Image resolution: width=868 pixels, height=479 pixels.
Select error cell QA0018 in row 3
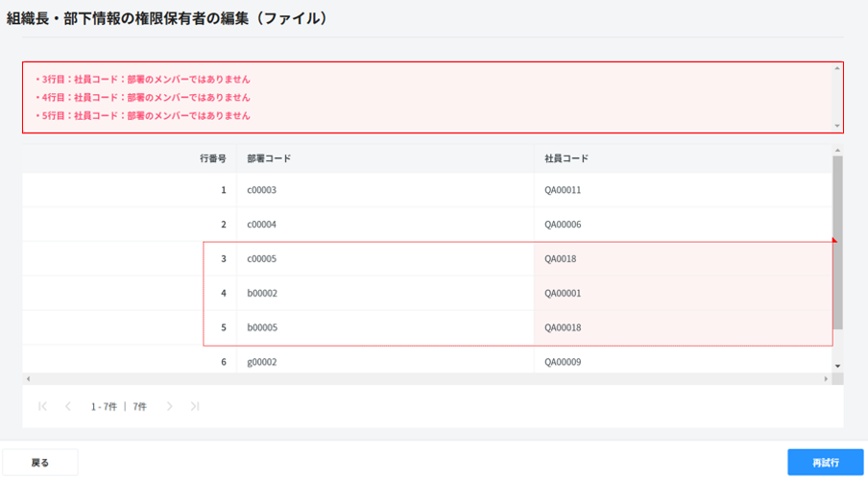(x=561, y=259)
